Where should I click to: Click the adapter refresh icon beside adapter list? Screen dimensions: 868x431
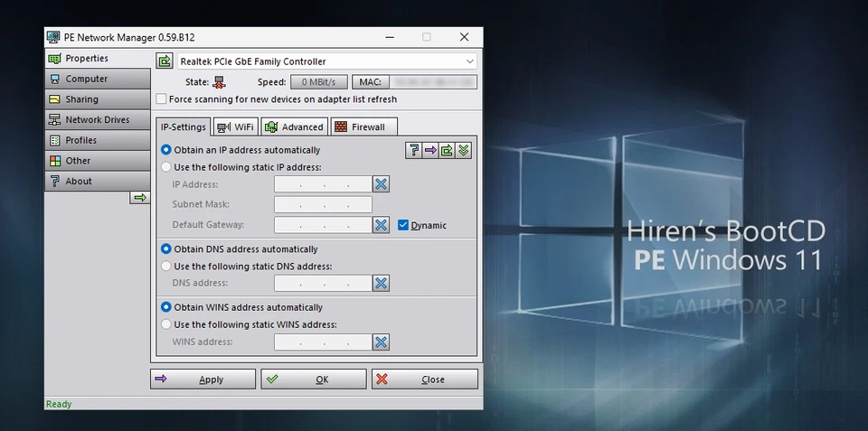[x=165, y=61]
